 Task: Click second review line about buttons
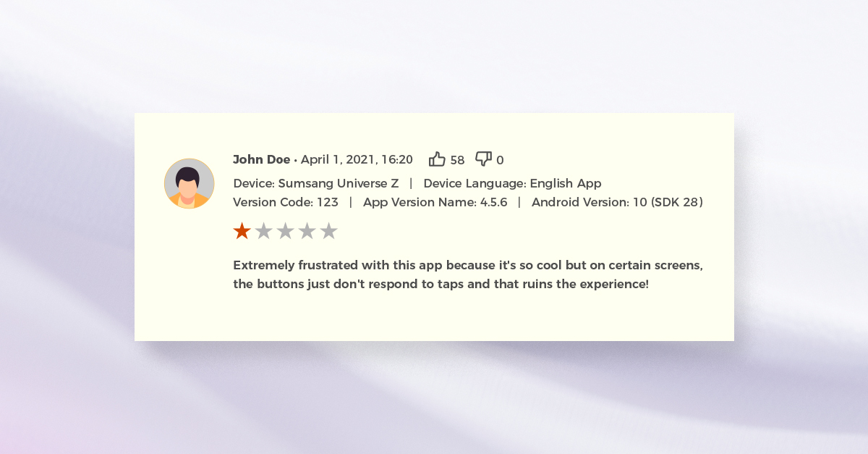pos(441,284)
